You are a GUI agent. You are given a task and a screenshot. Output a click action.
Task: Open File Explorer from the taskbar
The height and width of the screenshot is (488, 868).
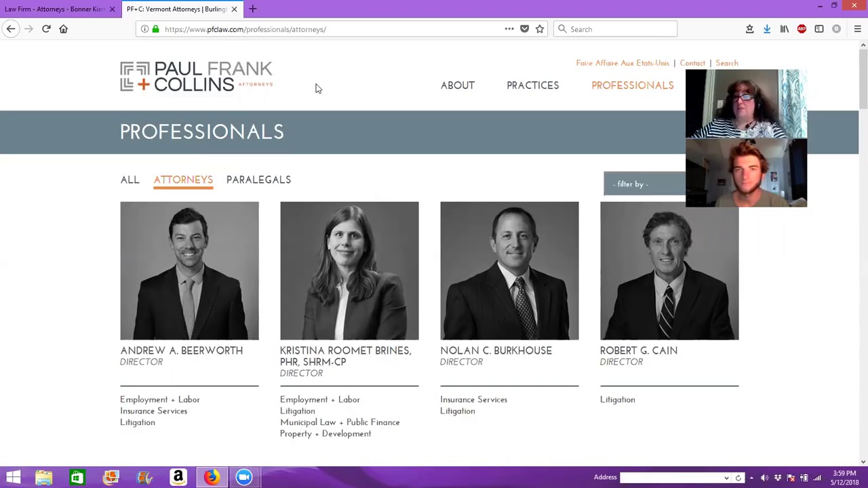point(44,477)
